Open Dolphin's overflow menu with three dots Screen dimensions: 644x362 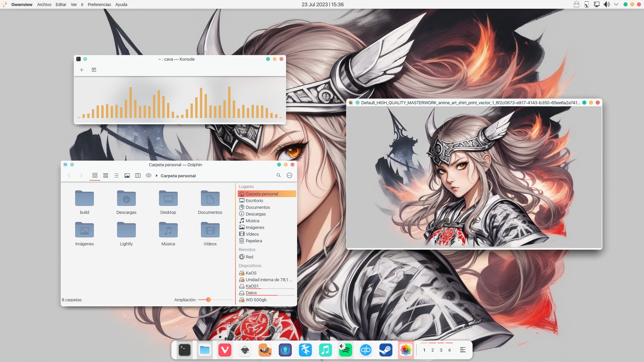pos(289,175)
